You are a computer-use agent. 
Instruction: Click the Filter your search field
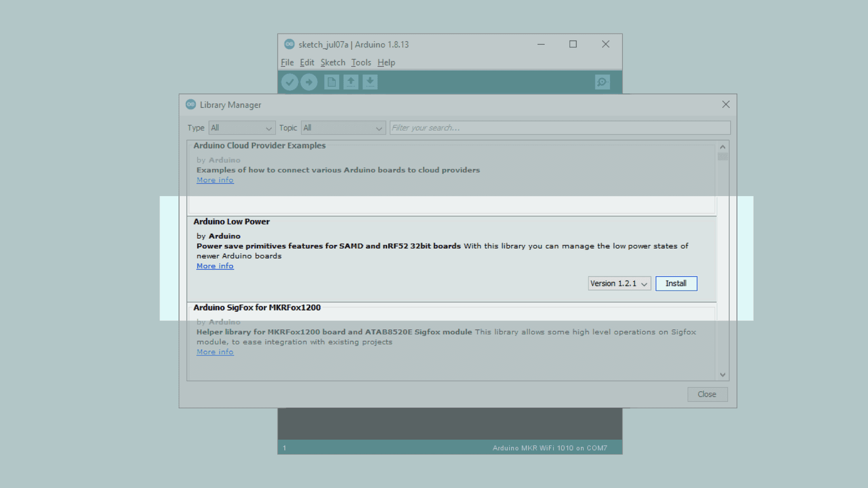[x=560, y=128]
